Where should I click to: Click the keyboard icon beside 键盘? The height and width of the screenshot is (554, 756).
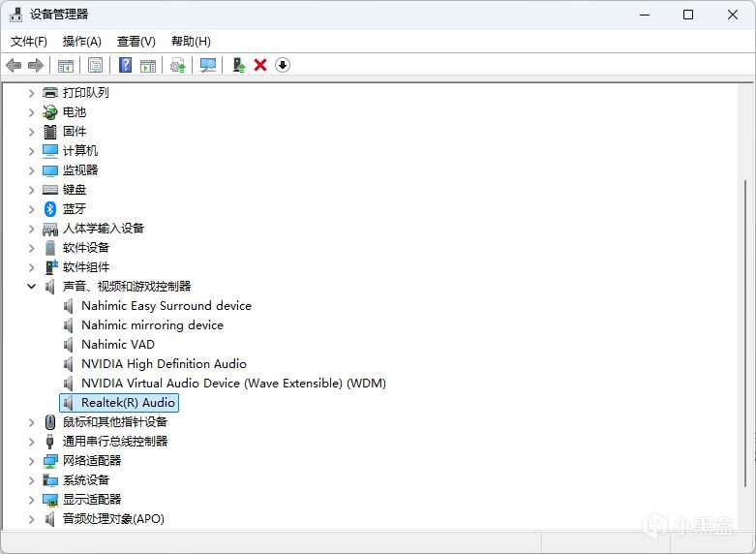(50, 190)
